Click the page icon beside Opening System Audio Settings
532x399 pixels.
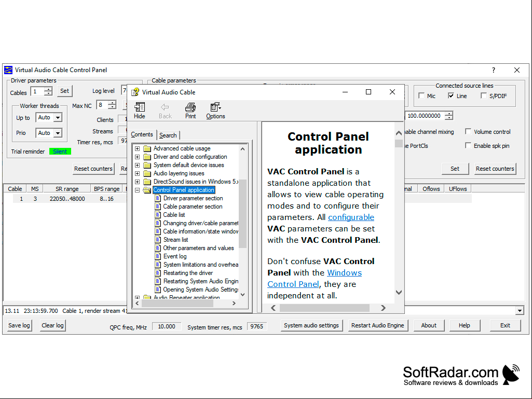pyautogui.click(x=158, y=290)
